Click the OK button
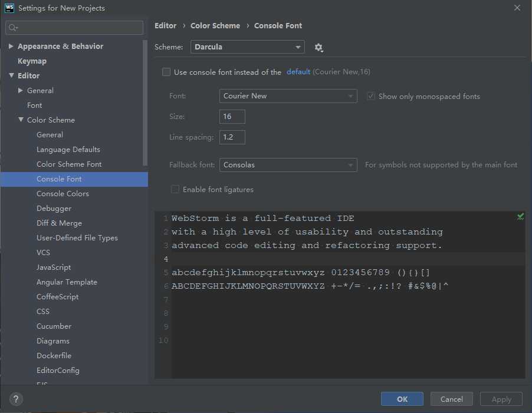 (x=402, y=399)
